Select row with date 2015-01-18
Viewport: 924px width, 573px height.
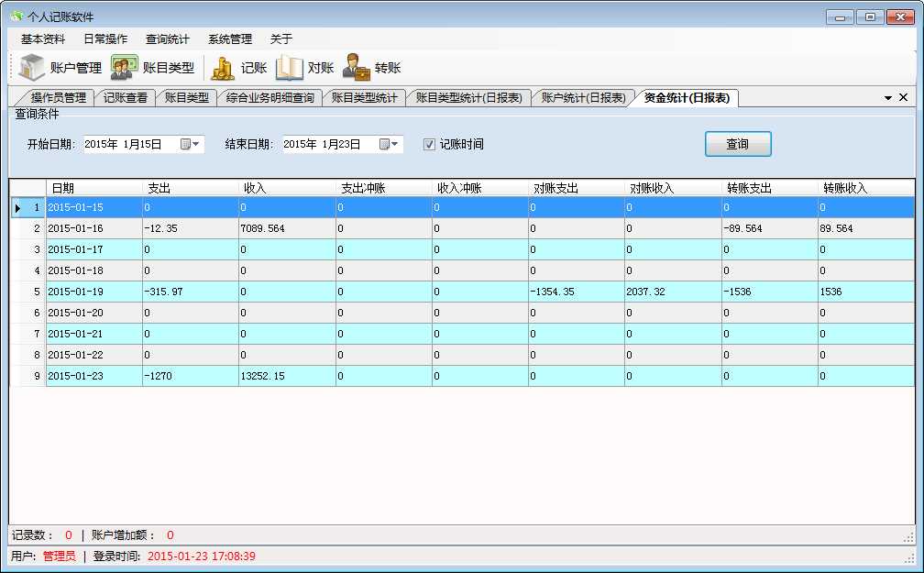(463, 271)
